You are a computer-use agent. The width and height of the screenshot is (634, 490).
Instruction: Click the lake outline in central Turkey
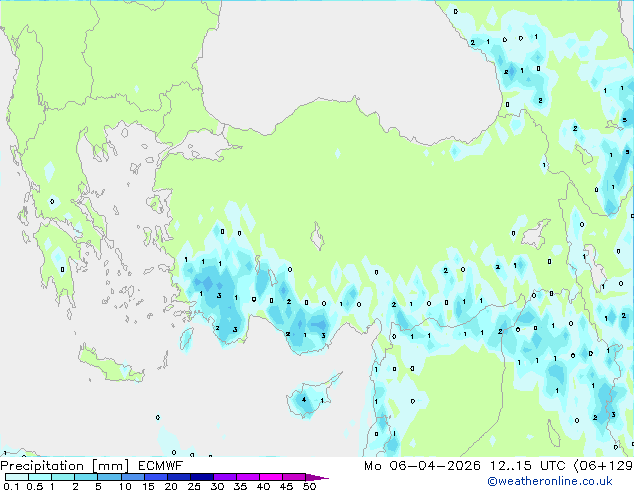[x=317, y=237]
